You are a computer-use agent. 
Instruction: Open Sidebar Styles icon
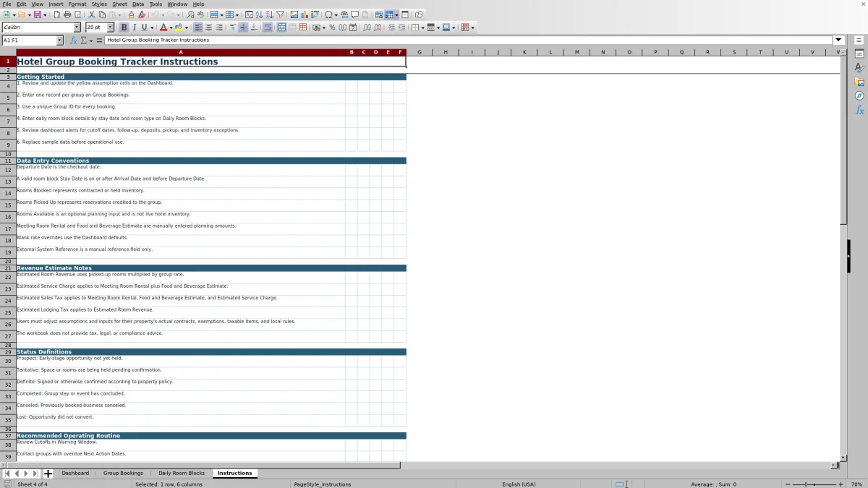coord(859,68)
